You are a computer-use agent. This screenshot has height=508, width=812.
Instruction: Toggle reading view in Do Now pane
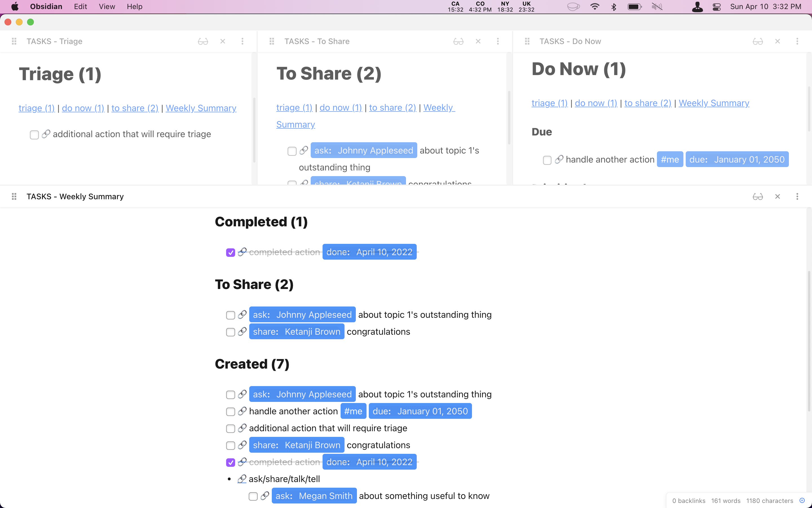coord(758,41)
